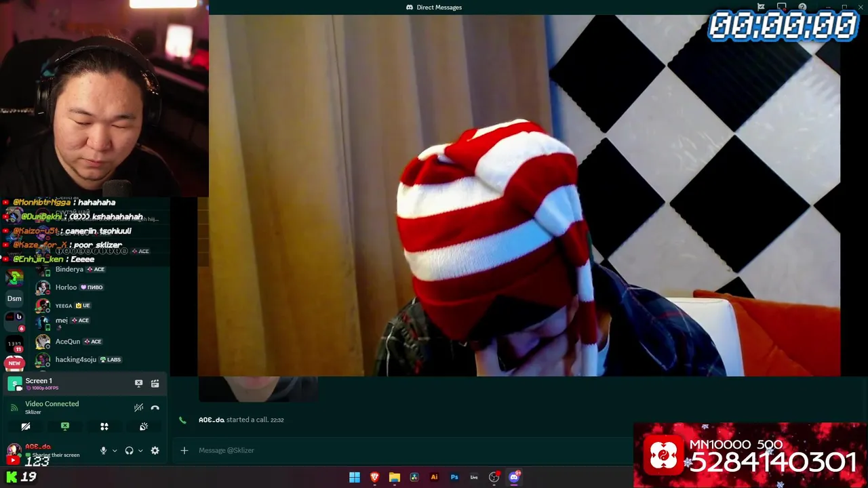Screen dimensions: 868x488
Task: Open the Dsm server icon
Action: [x=14, y=298]
